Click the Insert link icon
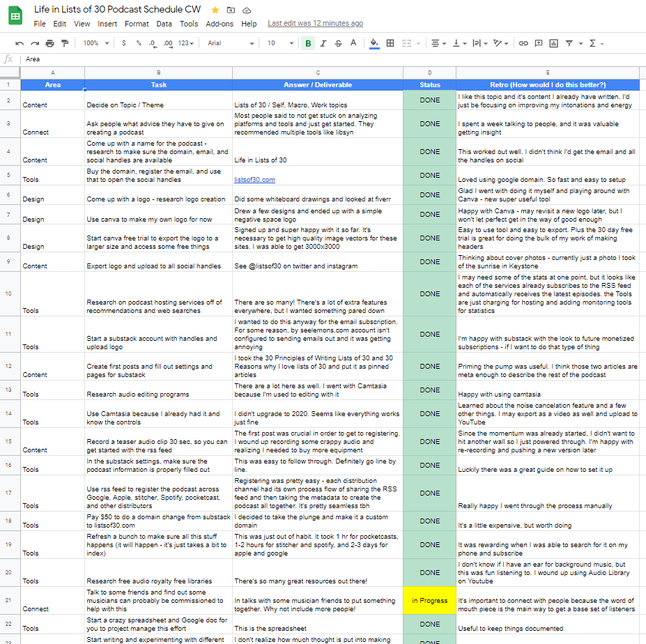 pos(523,43)
